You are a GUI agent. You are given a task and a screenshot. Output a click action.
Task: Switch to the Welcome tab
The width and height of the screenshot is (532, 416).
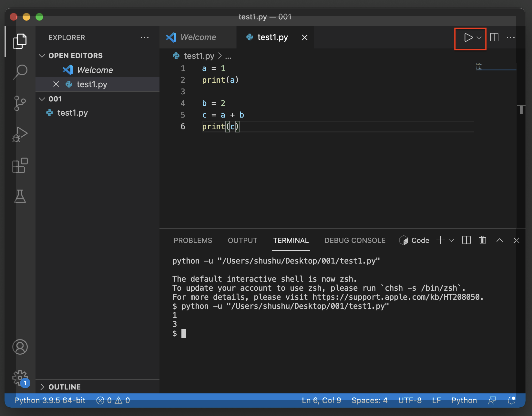click(x=198, y=37)
